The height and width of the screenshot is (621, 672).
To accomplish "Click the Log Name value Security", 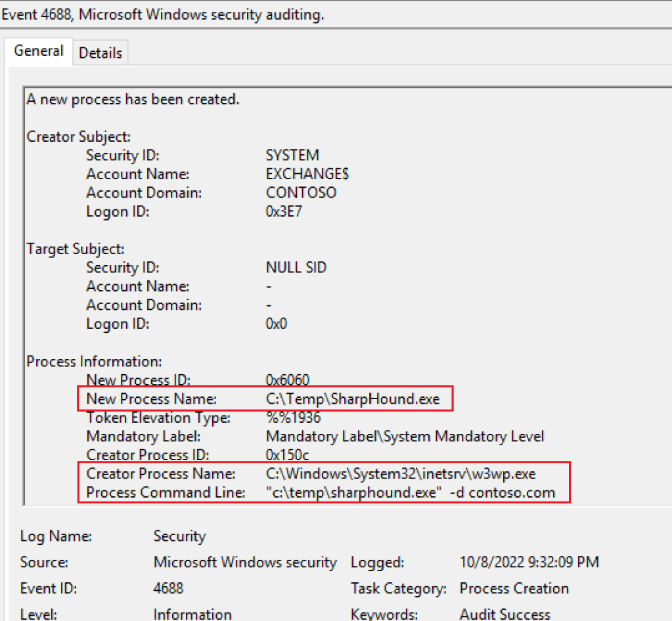I will (179, 536).
